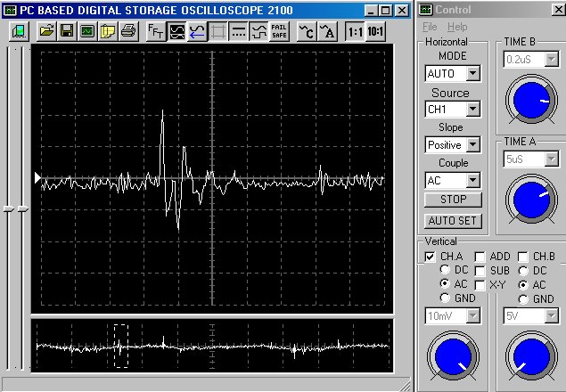The image size is (566, 392).
Task: Select the 10:1 probe ratio button
Action: click(x=376, y=31)
